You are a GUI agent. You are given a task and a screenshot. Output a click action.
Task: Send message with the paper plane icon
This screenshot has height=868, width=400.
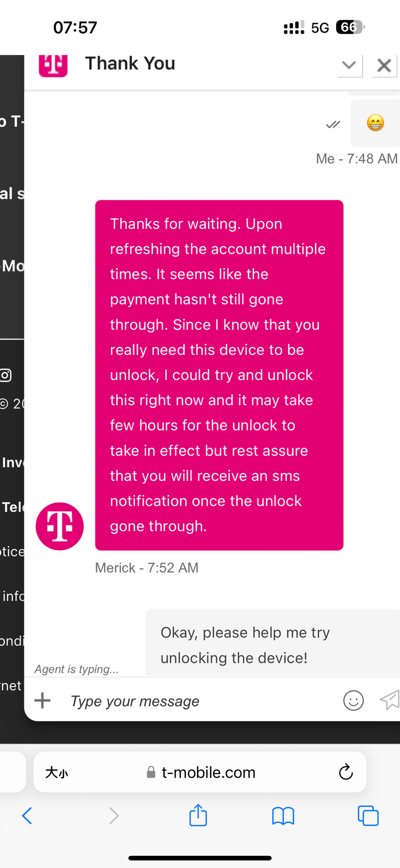click(x=389, y=700)
